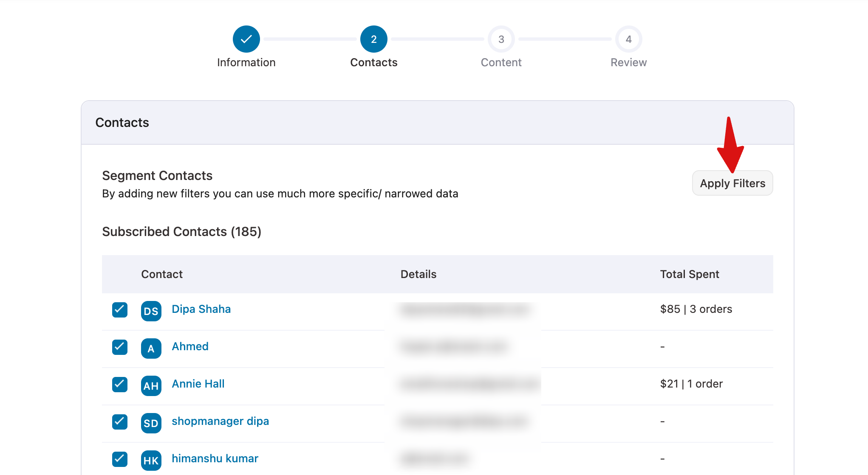This screenshot has height=475, width=868.
Task: Open the Content step via its numbered icon
Action: coord(501,39)
